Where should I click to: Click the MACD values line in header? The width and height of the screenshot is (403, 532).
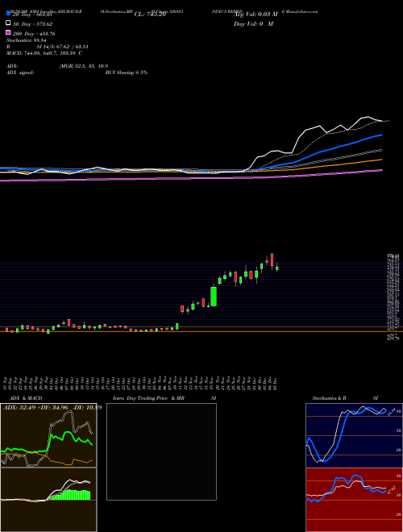pyautogui.click(x=44, y=53)
